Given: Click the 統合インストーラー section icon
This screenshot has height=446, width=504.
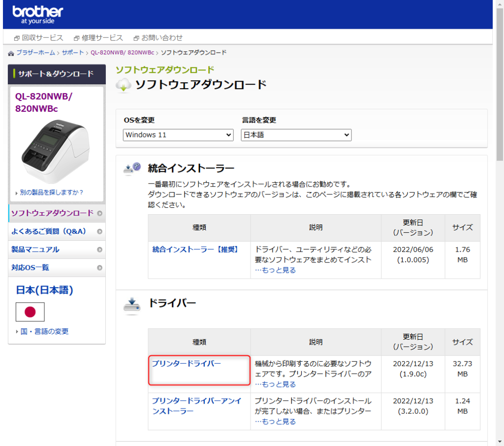Looking at the screenshot, I should pyautogui.click(x=132, y=168).
